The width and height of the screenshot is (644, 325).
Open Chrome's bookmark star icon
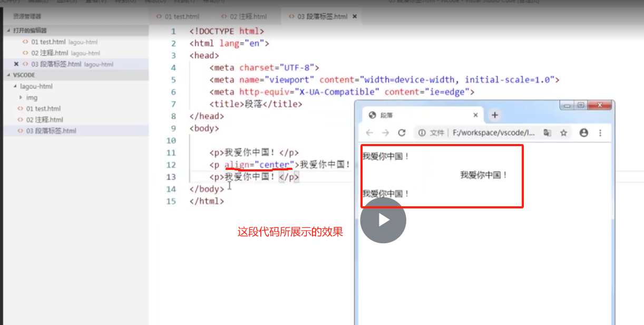tap(564, 132)
